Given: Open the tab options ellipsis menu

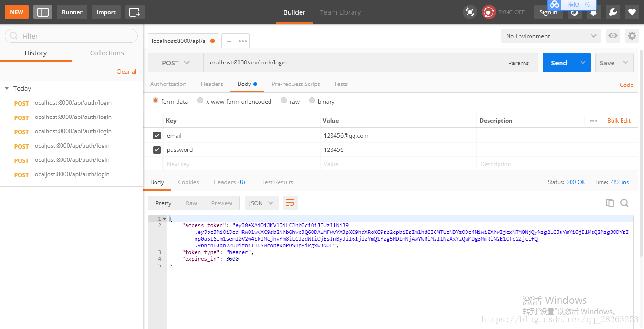Looking at the screenshot, I should click(242, 41).
